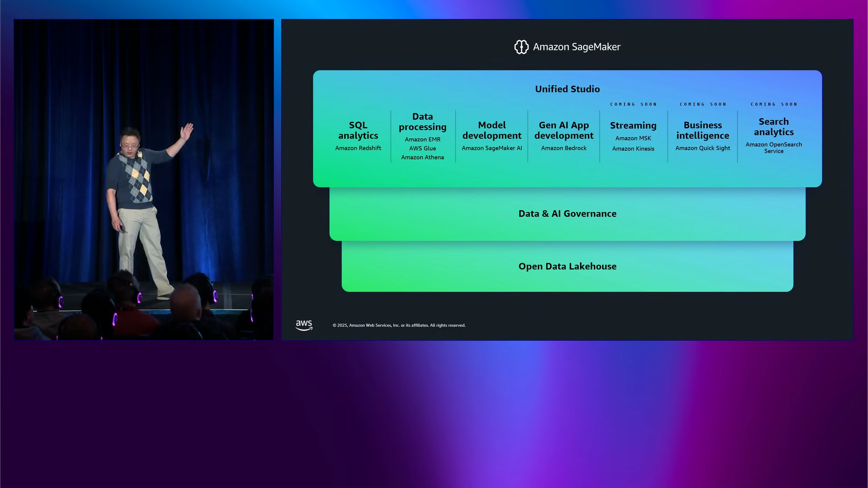
Task: Click the Amazon Bedrock label
Action: tap(564, 148)
